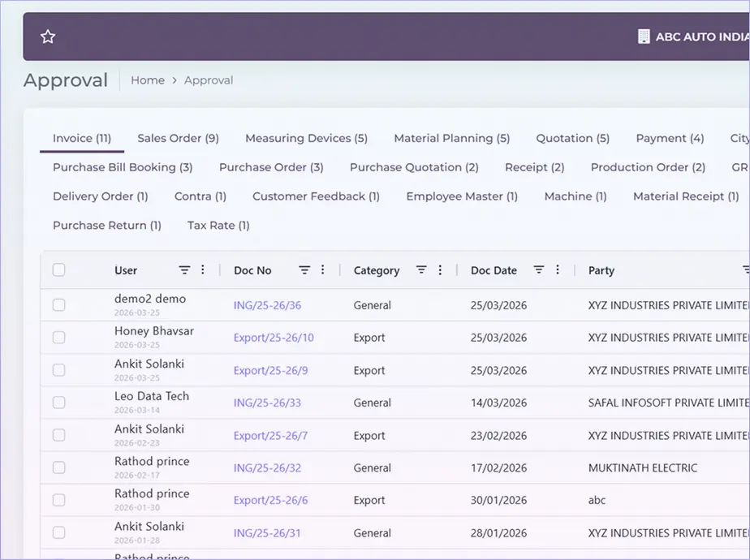The image size is (750, 560).
Task: Open filter icon for Doc No column
Action: [x=304, y=270]
